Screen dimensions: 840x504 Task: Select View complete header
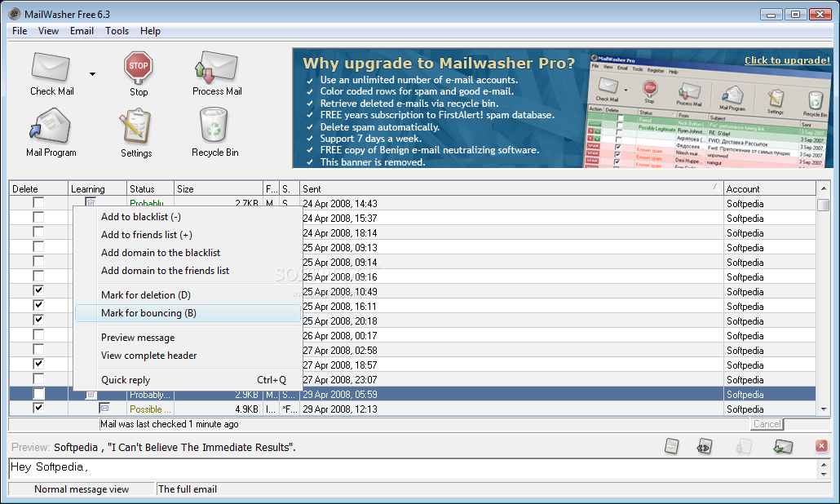(x=188, y=356)
